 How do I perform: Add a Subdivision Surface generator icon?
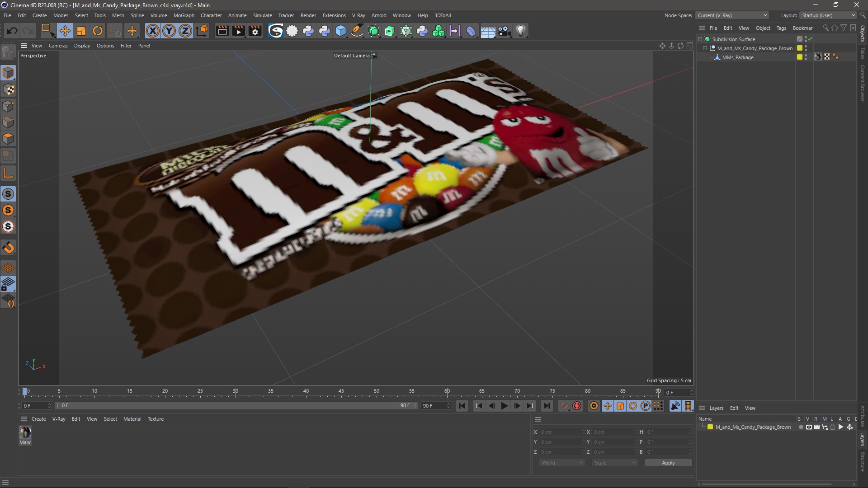click(373, 31)
